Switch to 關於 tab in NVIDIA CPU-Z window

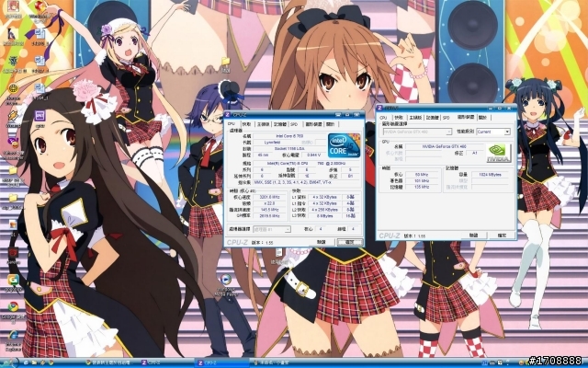482,118
